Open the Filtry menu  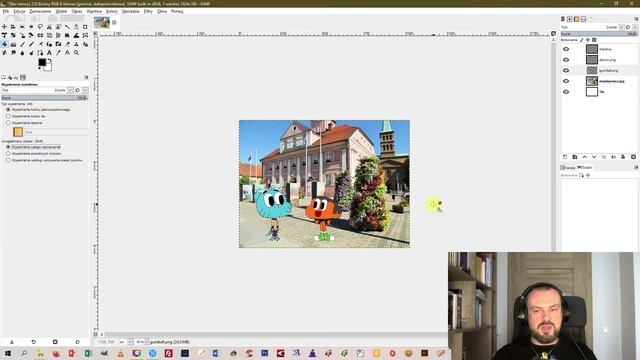(x=148, y=11)
